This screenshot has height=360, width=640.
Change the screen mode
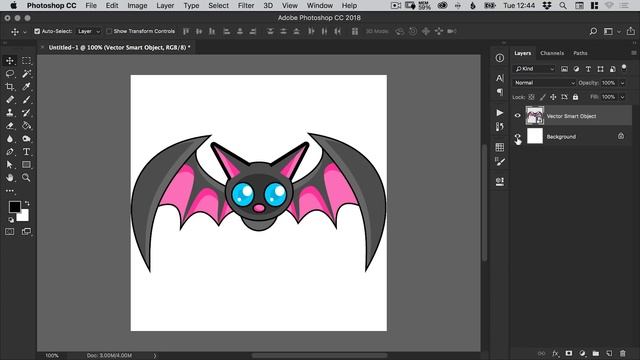(x=26, y=231)
